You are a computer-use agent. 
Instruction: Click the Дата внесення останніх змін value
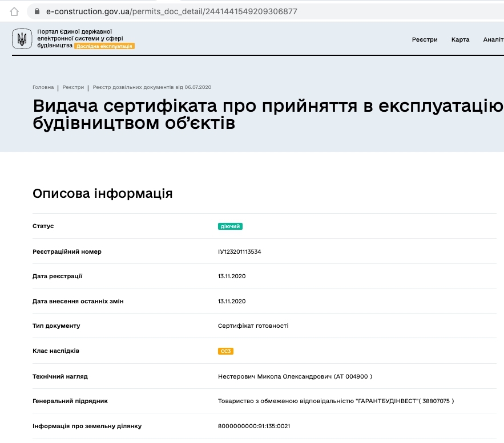pyautogui.click(x=232, y=301)
